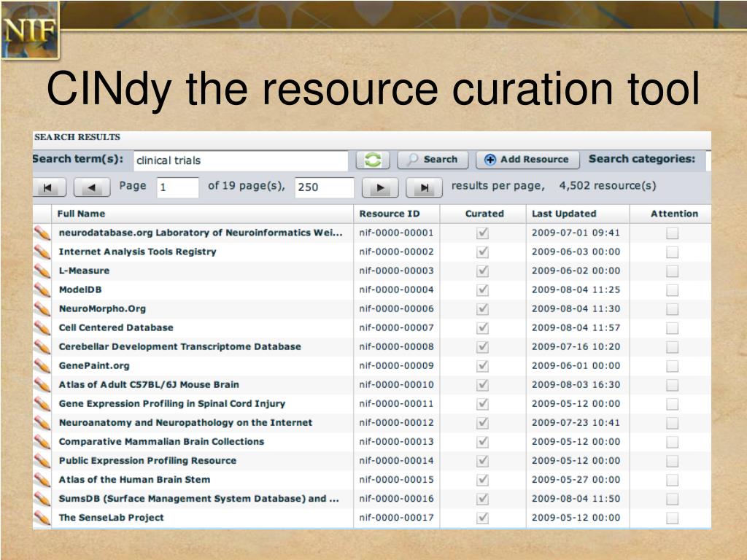The height and width of the screenshot is (560, 747).
Task: Jump to the last results page
Action: [424, 187]
